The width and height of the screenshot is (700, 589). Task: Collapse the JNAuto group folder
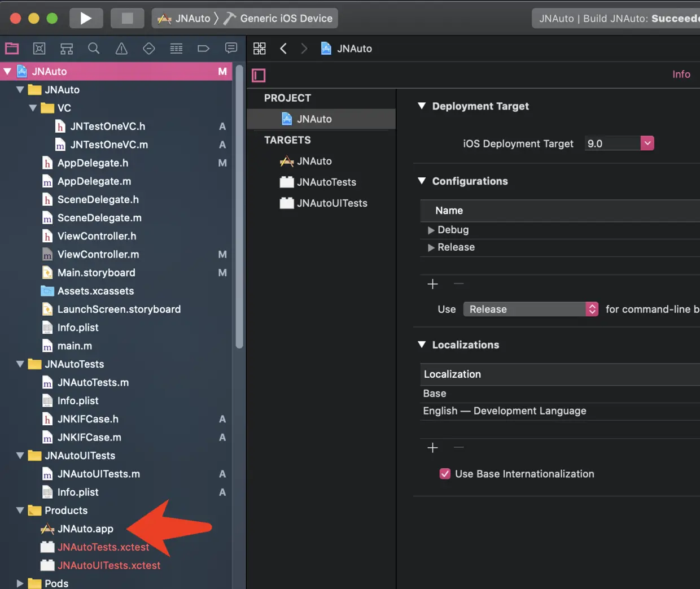click(20, 90)
